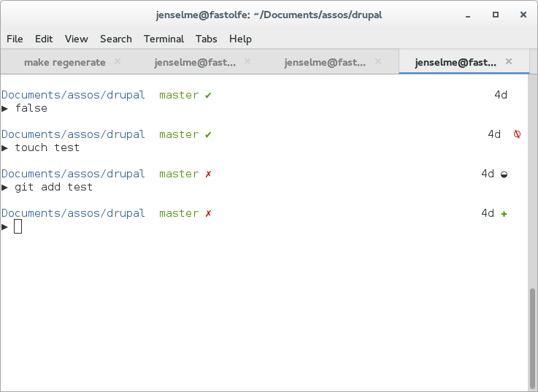Viewport: 538px width, 392px height.
Task: Click the prompt arrow before 'touch test'
Action: (x=4, y=148)
